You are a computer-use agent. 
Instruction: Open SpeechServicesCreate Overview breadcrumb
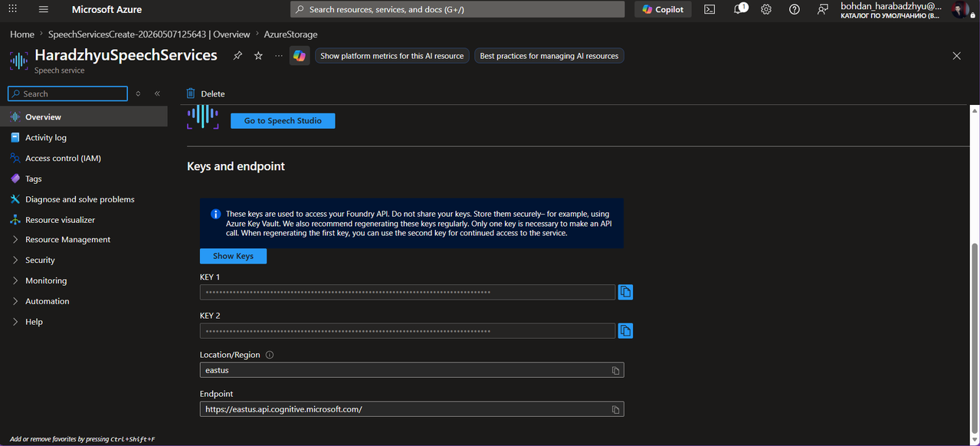coord(149,34)
